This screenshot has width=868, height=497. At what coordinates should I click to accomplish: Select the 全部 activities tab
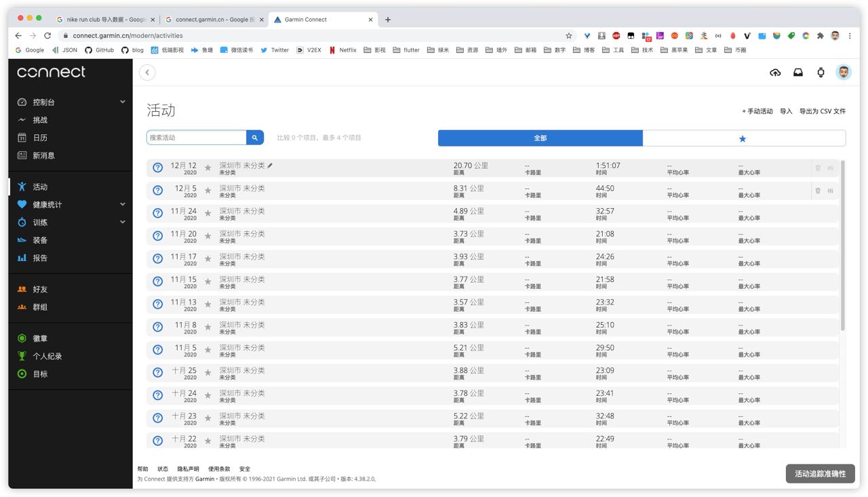[x=540, y=138]
